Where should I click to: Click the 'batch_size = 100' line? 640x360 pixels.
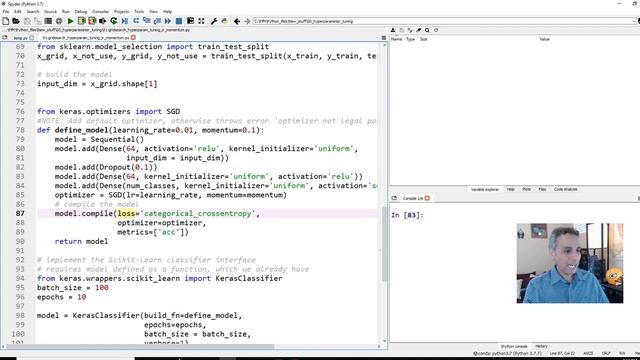[73, 288]
